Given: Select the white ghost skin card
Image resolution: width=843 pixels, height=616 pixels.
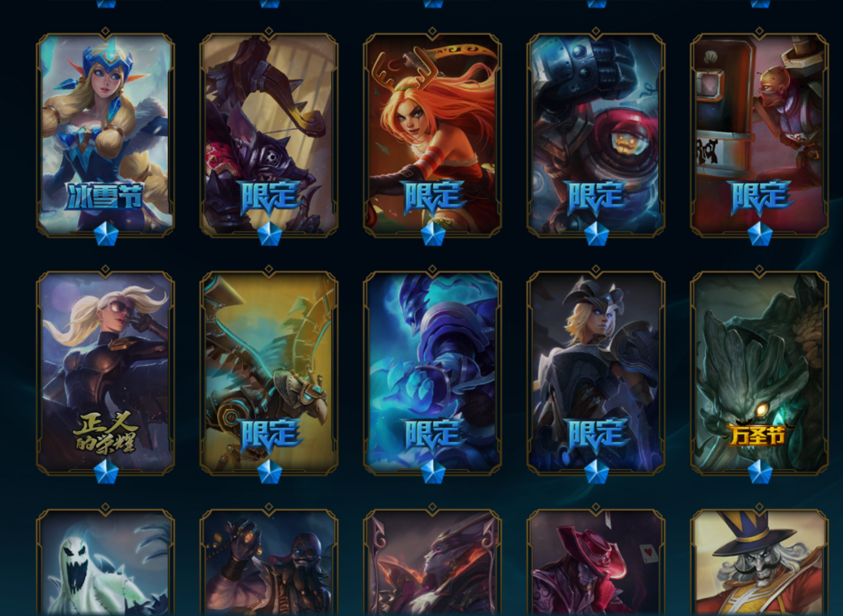Looking at the screenshot, I should pos(105,563).
